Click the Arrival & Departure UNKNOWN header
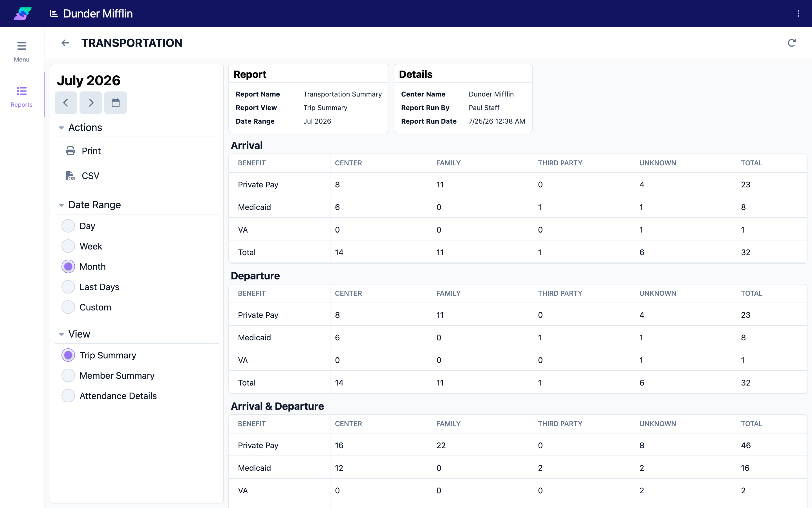The height and width of the screenshot is (508, 812). [658, 424]
